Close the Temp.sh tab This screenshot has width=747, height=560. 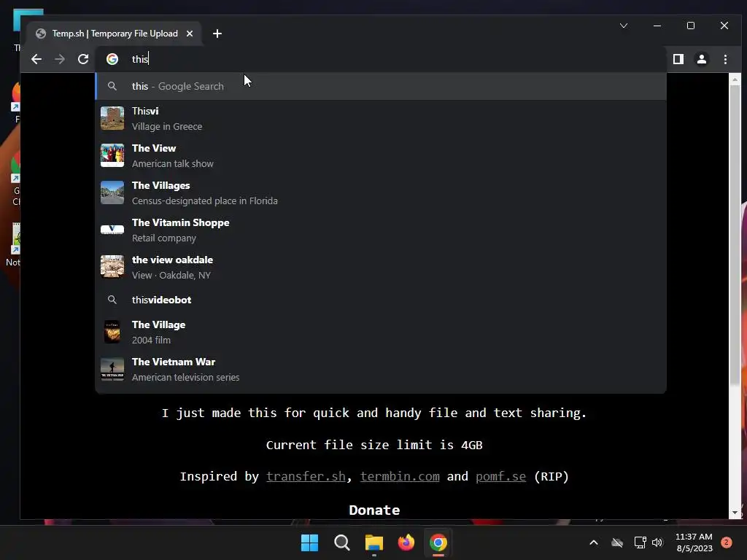coord(190,34)
